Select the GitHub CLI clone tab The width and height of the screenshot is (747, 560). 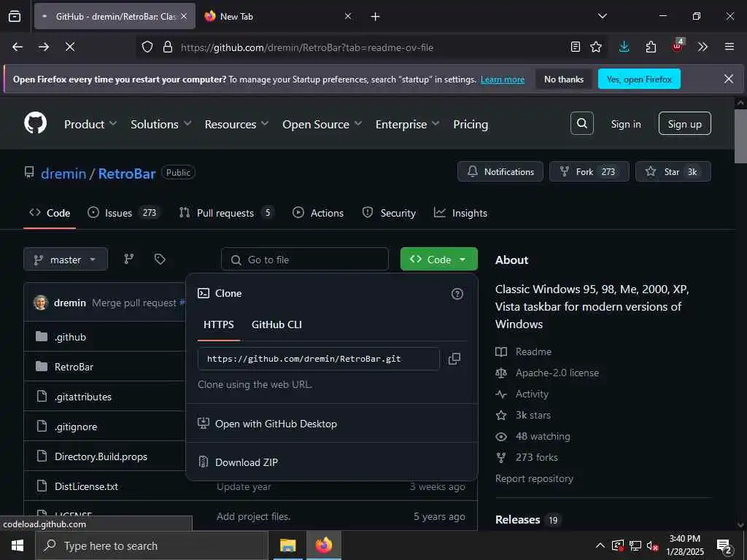coord(276,324)
